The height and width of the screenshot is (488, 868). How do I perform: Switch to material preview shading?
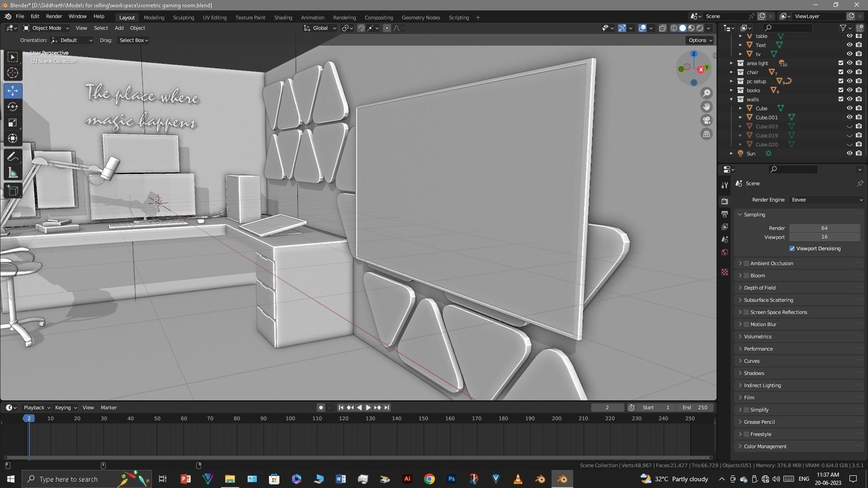(691, 28)
